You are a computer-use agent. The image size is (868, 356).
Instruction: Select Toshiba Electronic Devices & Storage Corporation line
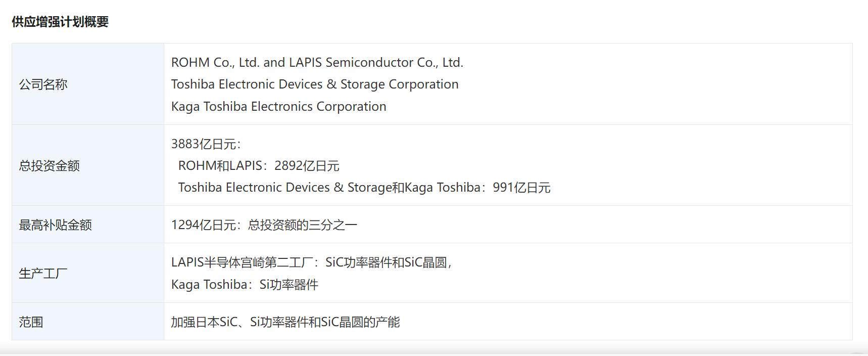tap(314, 84)
